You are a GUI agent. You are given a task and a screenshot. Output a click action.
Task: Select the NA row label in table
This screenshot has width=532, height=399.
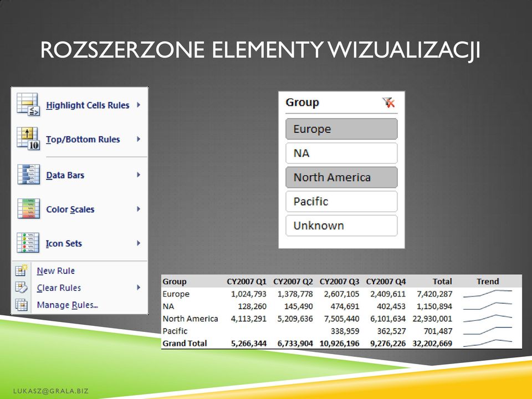coord(168,306)
